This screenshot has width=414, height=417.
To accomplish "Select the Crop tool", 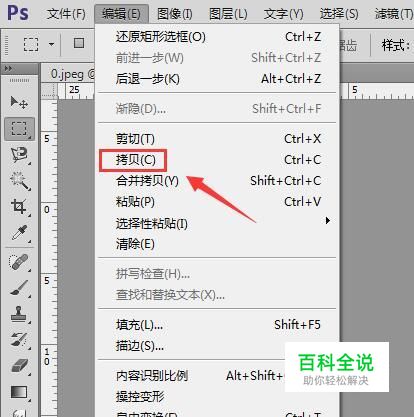I will (x=19, y=207).
